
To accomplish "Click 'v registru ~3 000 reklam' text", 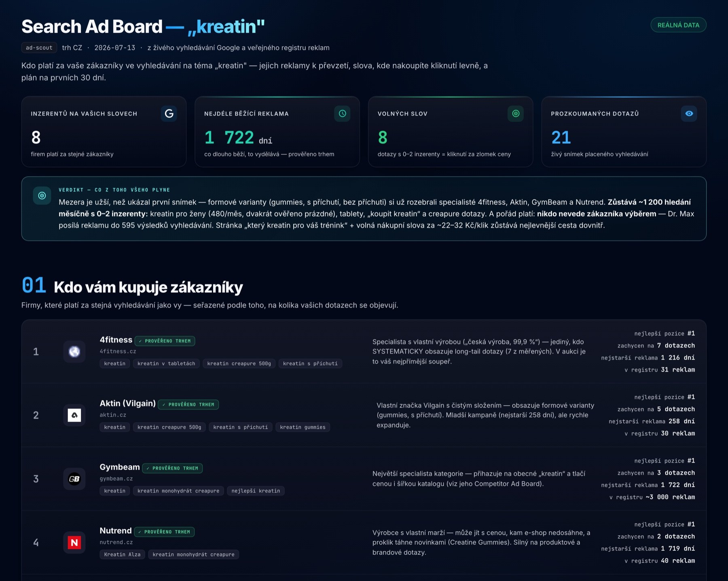I will coord(652,497).
